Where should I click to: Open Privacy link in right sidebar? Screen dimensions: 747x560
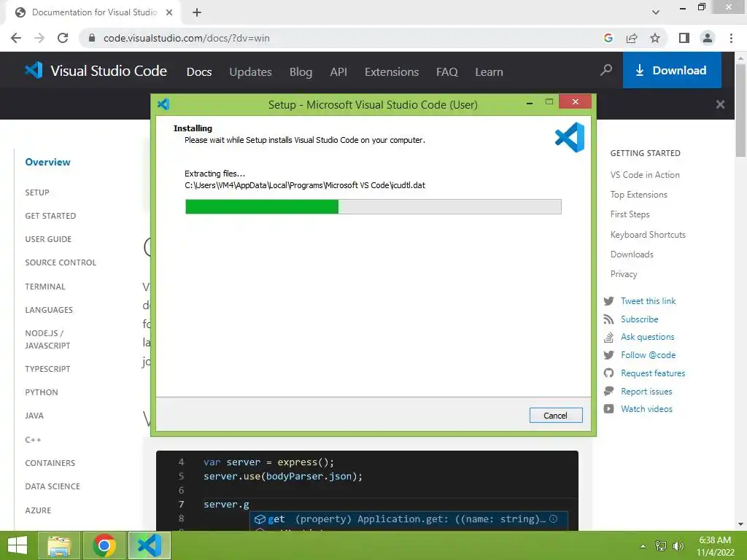(624, 274)
